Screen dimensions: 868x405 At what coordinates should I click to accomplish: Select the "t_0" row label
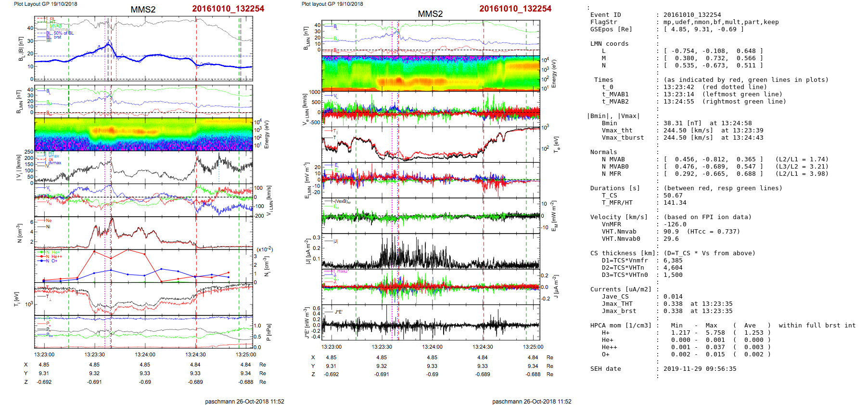(x=607, y=87)
